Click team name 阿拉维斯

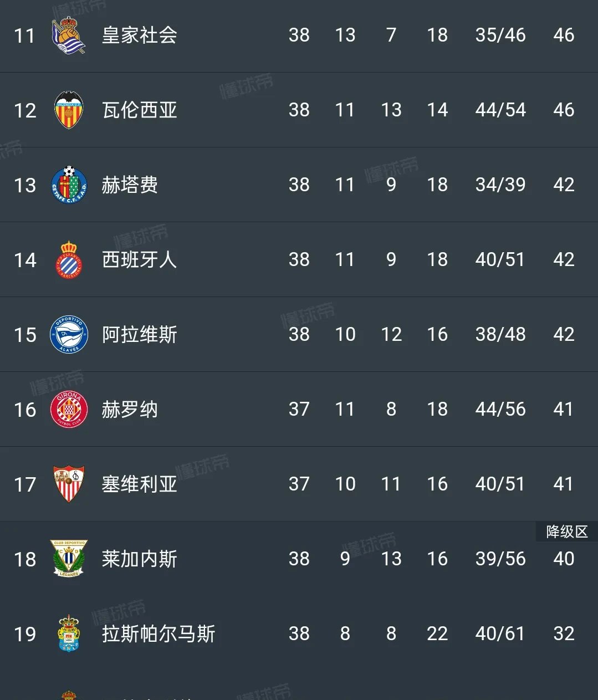(x=139, y=334)
